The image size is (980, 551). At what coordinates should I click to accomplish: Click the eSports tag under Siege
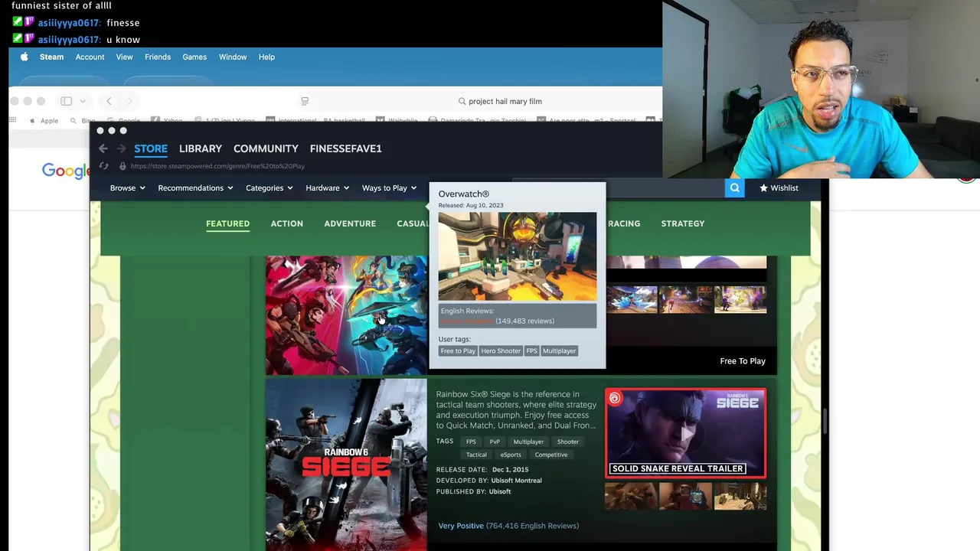(511, 455)
